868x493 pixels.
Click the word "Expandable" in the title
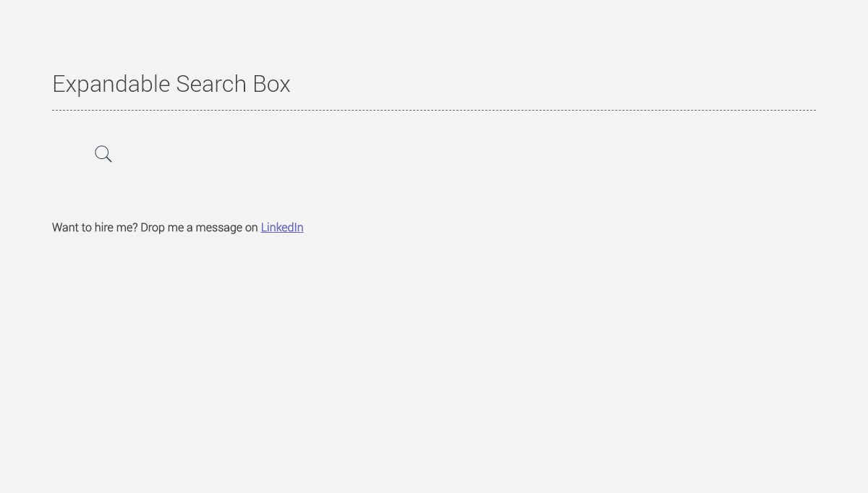pos(111,84)
